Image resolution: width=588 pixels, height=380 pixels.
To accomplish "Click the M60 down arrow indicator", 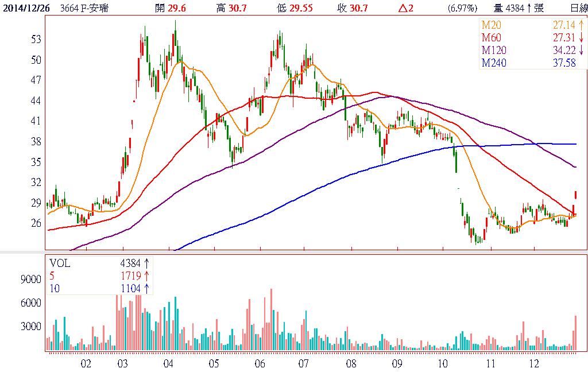I will pyautogui.click(x=581, y=38).
